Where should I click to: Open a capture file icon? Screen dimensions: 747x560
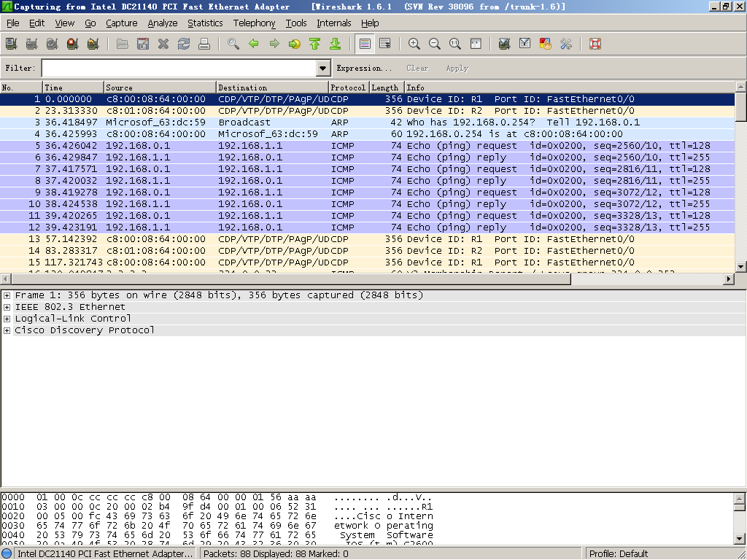123,44
